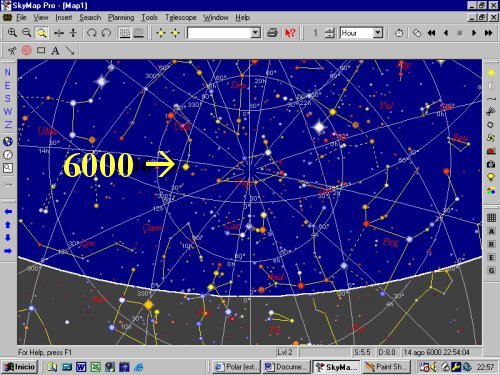Click the context help arrow icon

pyautogui.click(x=290, y=33)
